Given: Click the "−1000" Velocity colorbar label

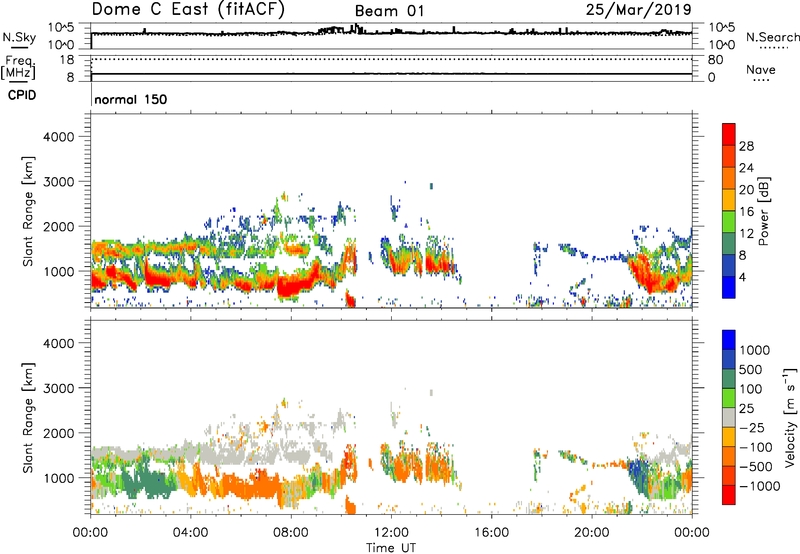Looking at the screenshot, I should coord(759,486).
